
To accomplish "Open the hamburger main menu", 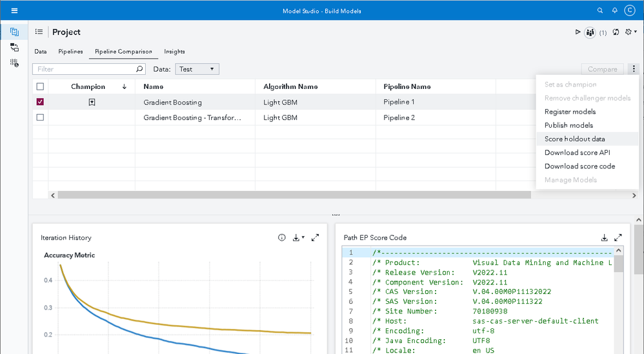I will (x=14, y=11).
